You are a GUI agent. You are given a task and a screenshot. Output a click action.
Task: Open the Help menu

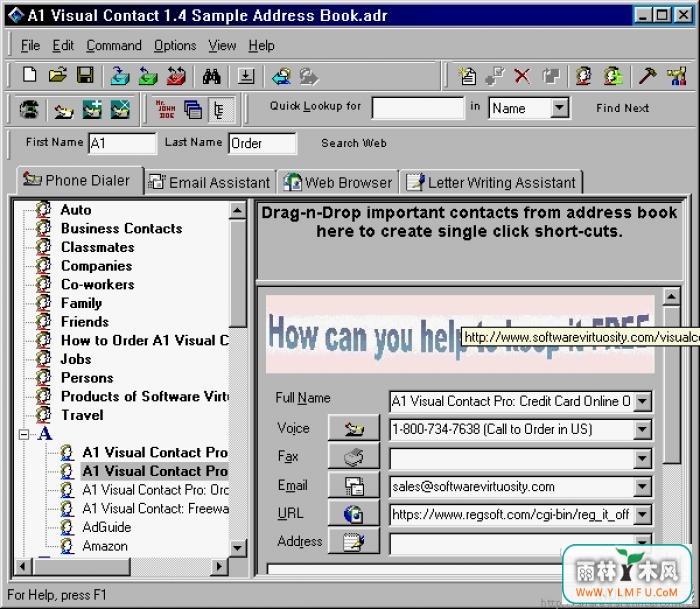(262, 46)
